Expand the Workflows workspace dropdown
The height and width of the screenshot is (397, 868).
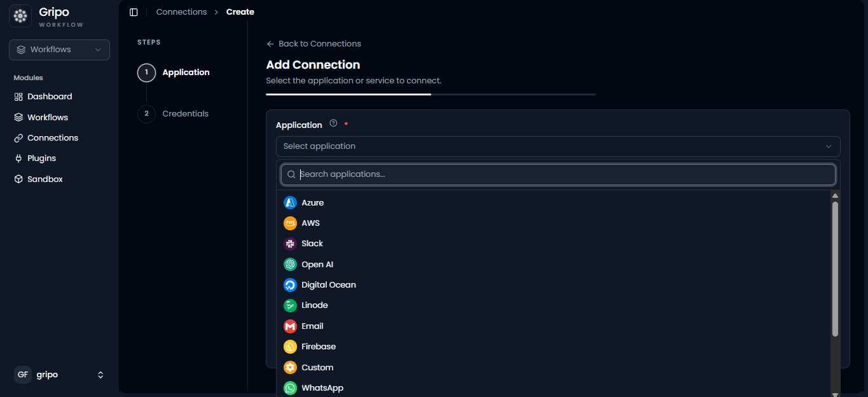[x=59, y=50]
